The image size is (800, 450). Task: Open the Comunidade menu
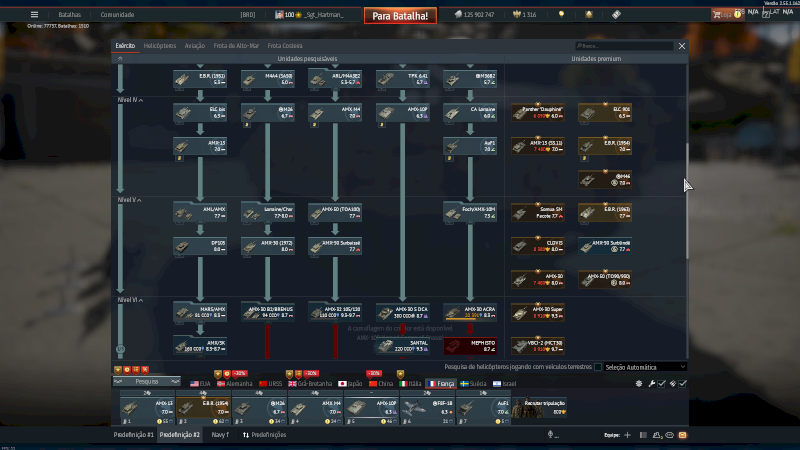coord(117,15)
